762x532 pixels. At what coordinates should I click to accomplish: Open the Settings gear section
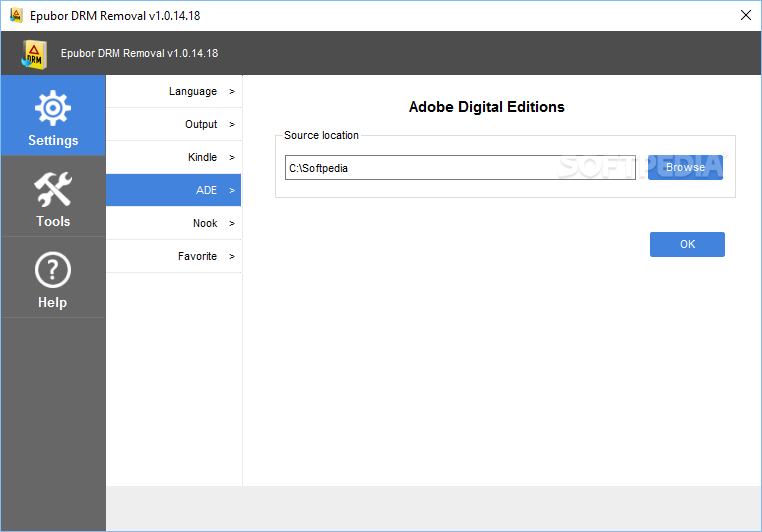(x=53, y=116)
